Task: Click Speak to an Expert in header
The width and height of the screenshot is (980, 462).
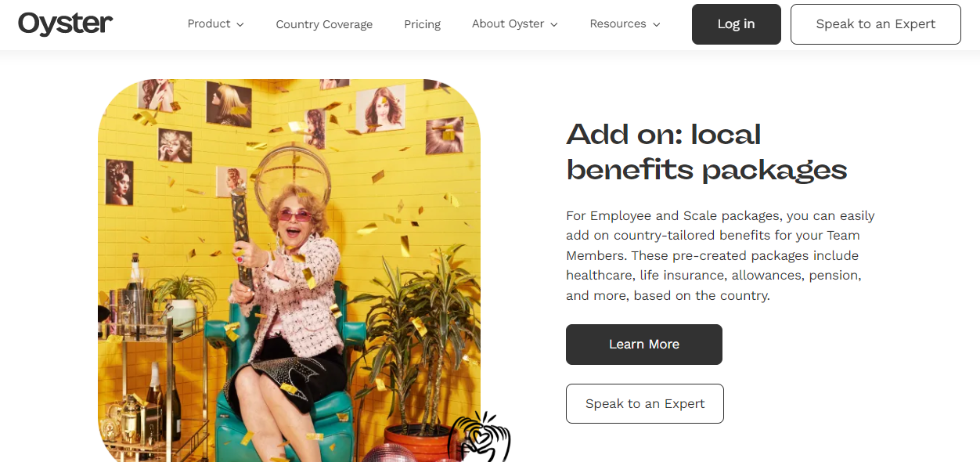Action: tap(876, 24)
